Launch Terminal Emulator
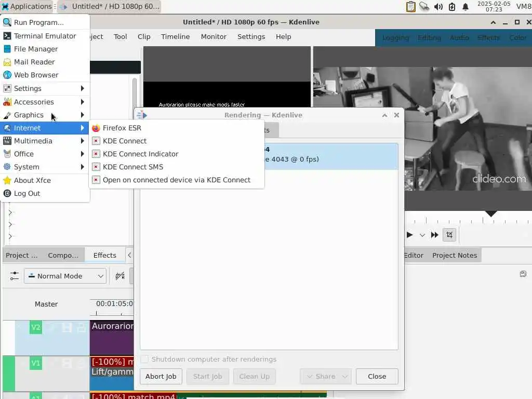Screen dimensions: 532x399 click(x=45, y=36)
